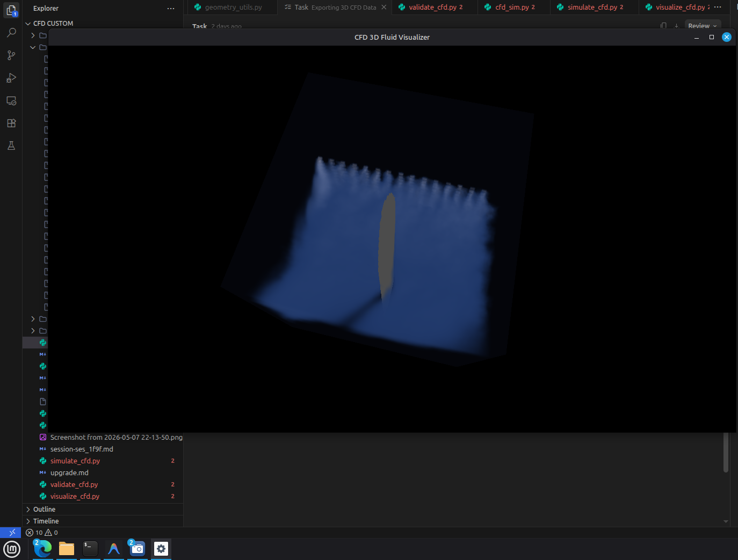Click the image icon of Screenshot png file
Viewport: 738px width, 560px height.
(x=43, y=437)
